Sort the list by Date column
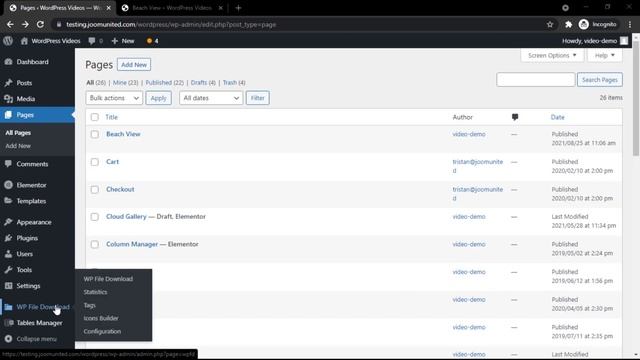640x360 pixels. [x=558, y=117]
